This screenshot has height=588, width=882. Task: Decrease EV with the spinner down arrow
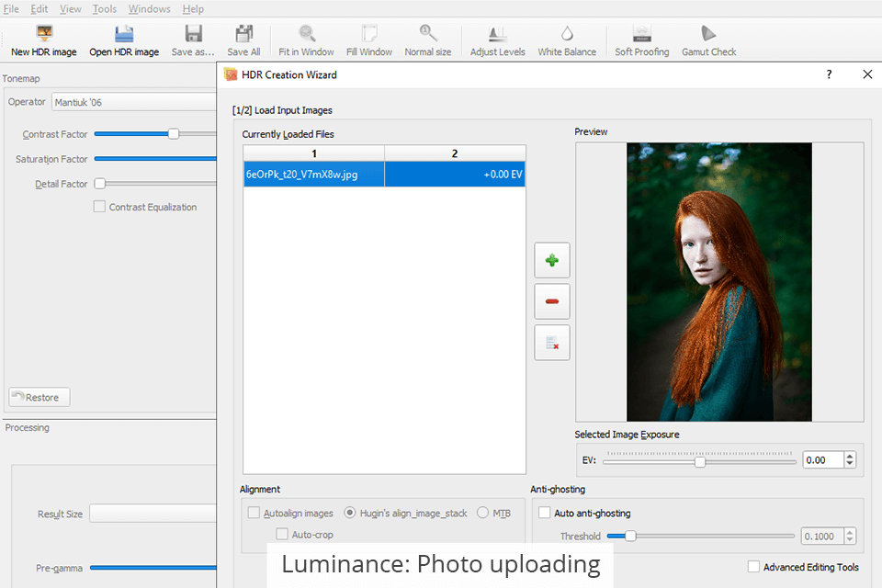[850, 464]
